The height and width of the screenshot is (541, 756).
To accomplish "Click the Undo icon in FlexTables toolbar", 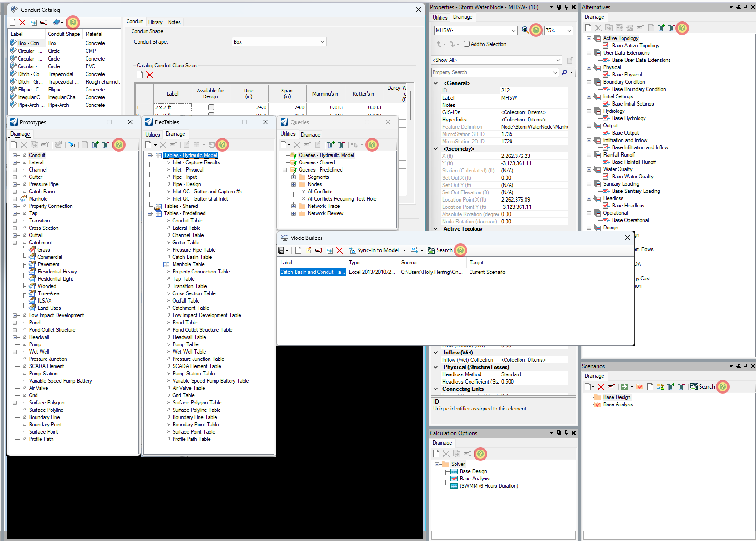I will [x=212, y=145].
